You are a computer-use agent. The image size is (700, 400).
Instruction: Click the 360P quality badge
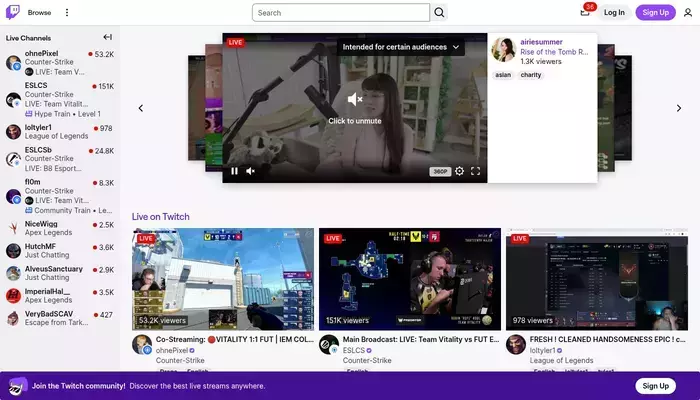pos(440,171)
